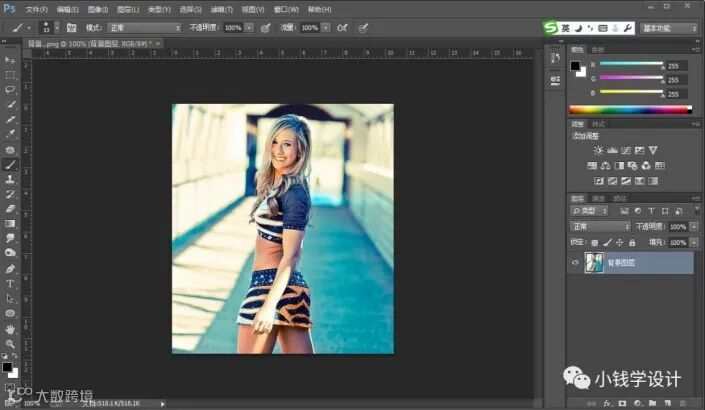Select the Zoom tool
Image resolution: width=705 pixels, height=410 pixels.
point(10,344)
